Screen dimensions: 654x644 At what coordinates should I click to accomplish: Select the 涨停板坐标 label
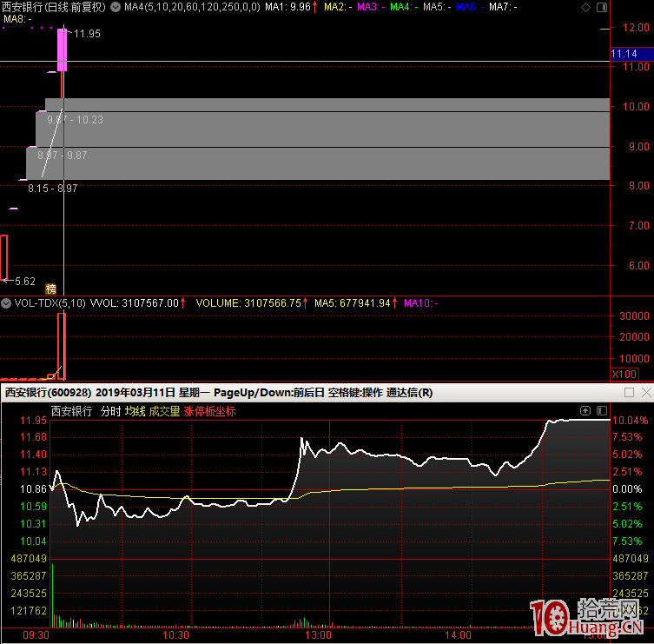click(209, 412)
